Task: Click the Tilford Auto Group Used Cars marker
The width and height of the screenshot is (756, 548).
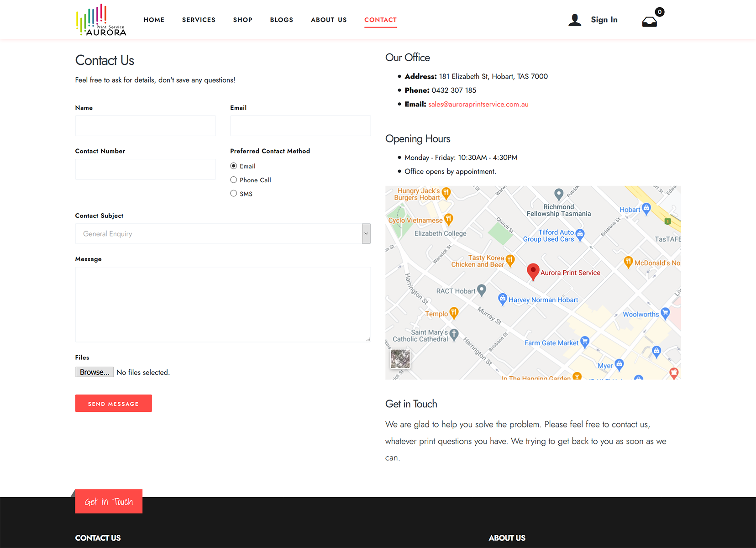Action: point(580,235)
